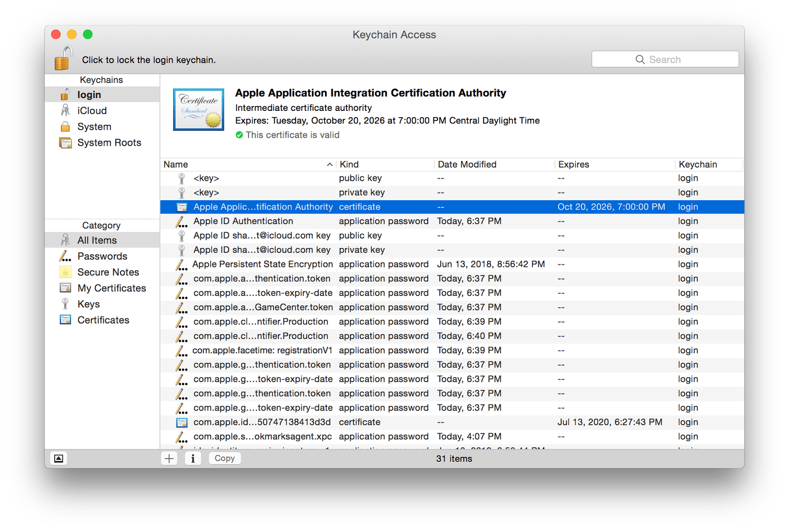Click the Search field
Viewport: 789px width, 532px height.
click(665, 59)
